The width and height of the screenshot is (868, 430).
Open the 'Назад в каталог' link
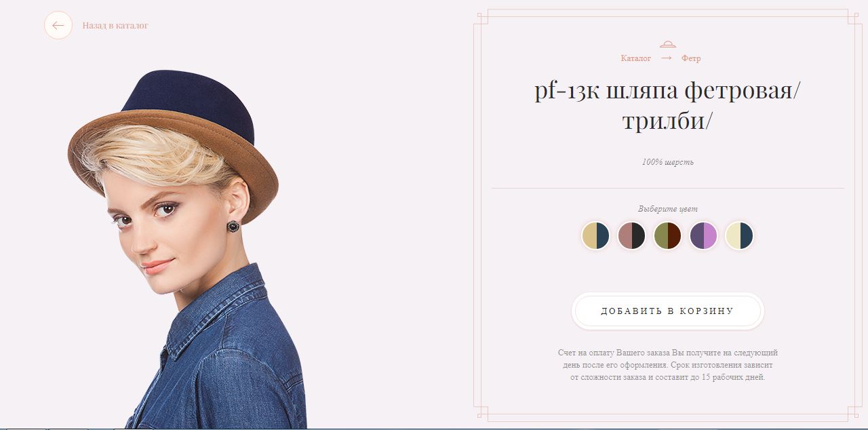pyautogui.click(x=115, y=26)
